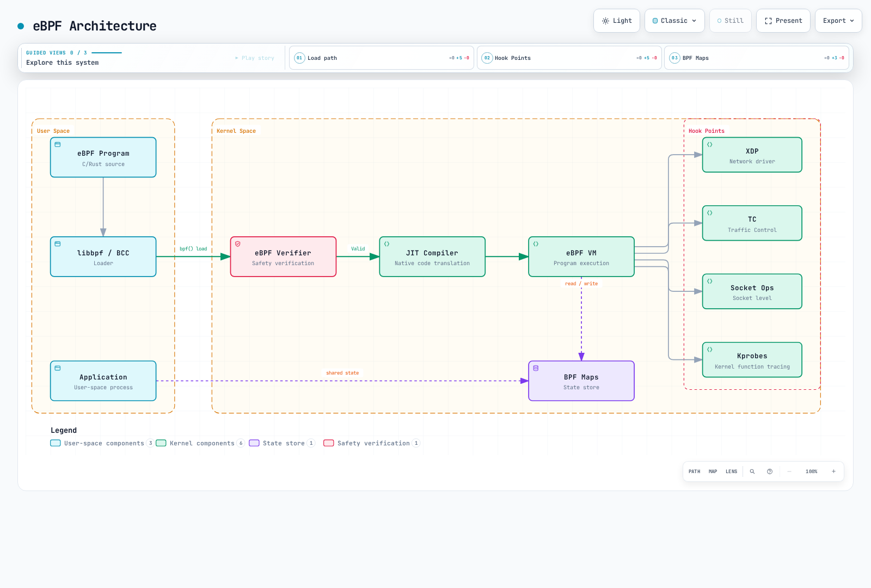This screenshot has height=588, width=871.
Task: Start Present mode
Action: (x=783, y=21)
